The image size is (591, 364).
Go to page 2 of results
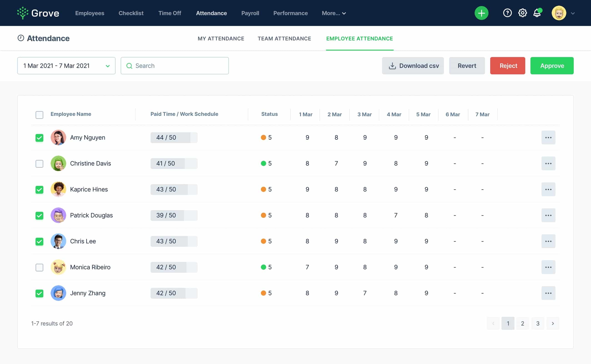(523, 323)
